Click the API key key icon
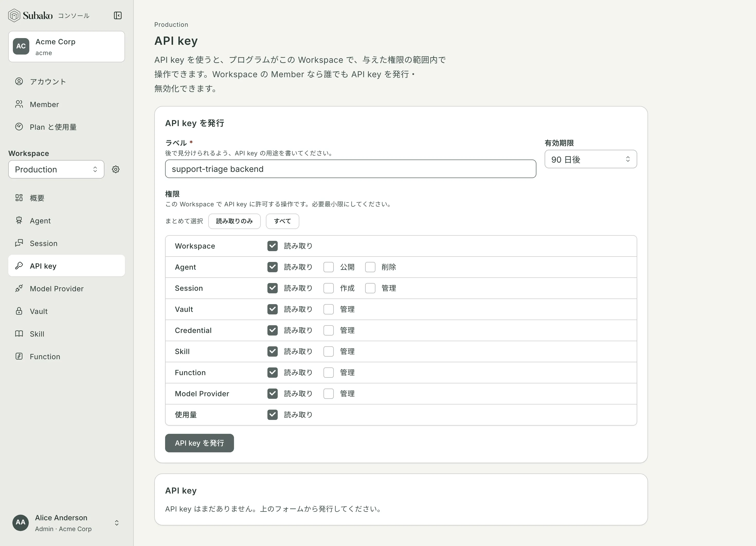Image resolution: width=756 pixels, height=546 pixels. point(19,266)
